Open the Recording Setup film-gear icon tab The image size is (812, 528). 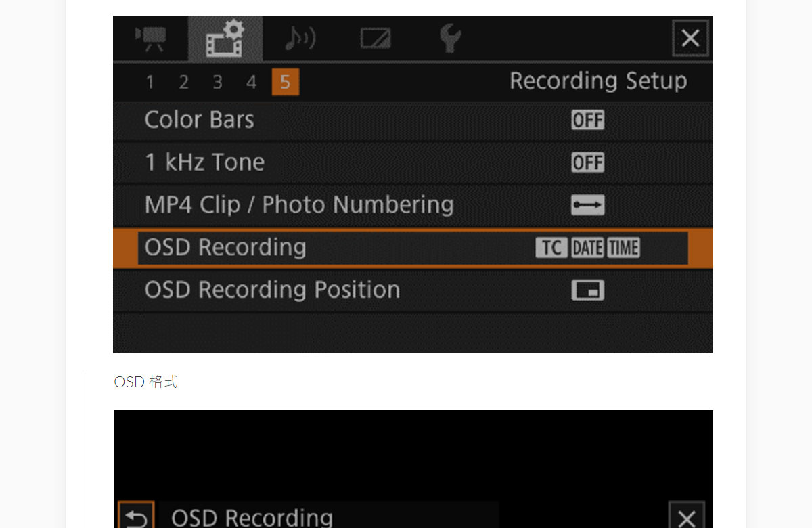(x=225, y=39)
